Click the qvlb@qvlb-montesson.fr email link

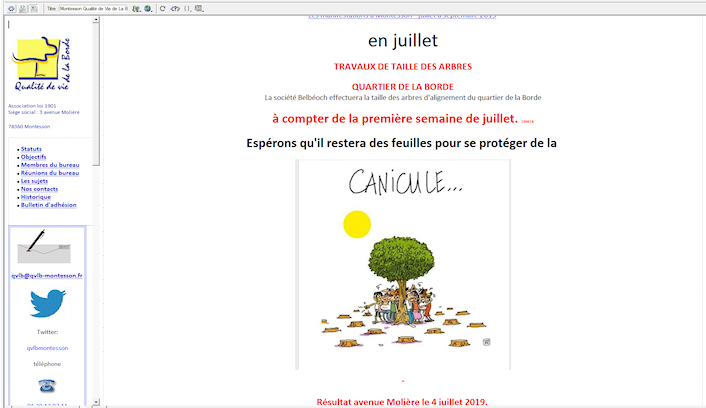[47, 276]
